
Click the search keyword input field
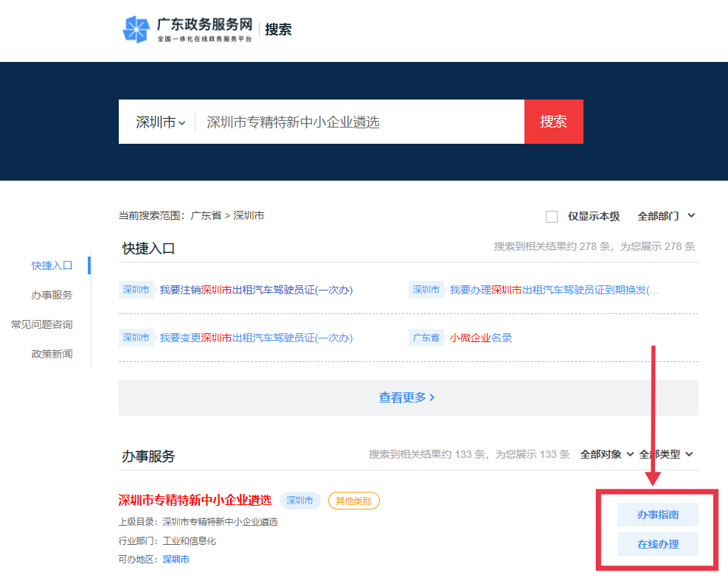pyautogui.click(x=360, y=122)
